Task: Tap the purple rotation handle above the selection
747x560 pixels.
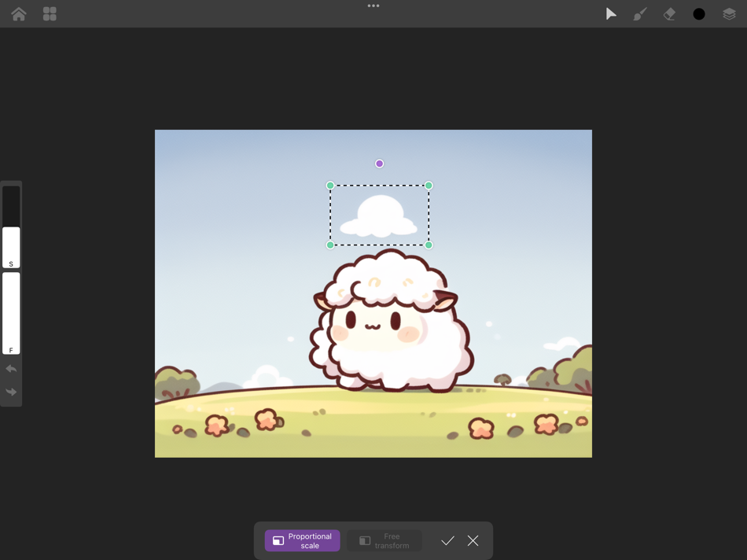Action: 379,164
